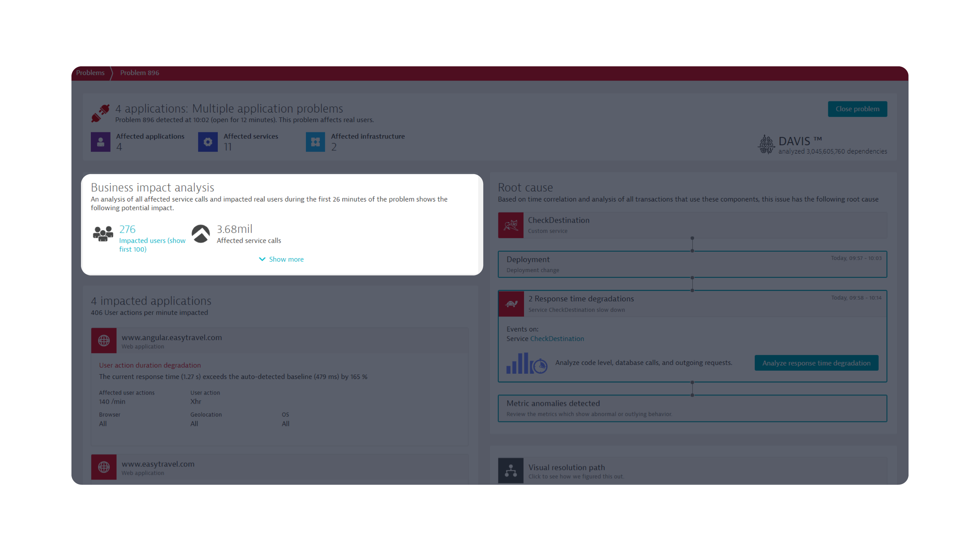Image resolution: width=980 pixels, height=551 pixels.
Task: Click analyzed 3,045,605,760 dependencies text
Action: (x=832, y=151)
